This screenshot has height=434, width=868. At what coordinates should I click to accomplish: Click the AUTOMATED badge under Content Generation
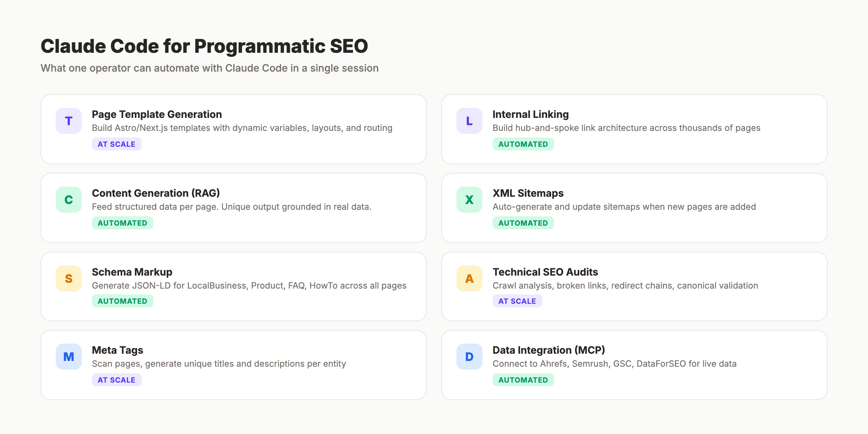pyautogui.click(x=123, y=223)
